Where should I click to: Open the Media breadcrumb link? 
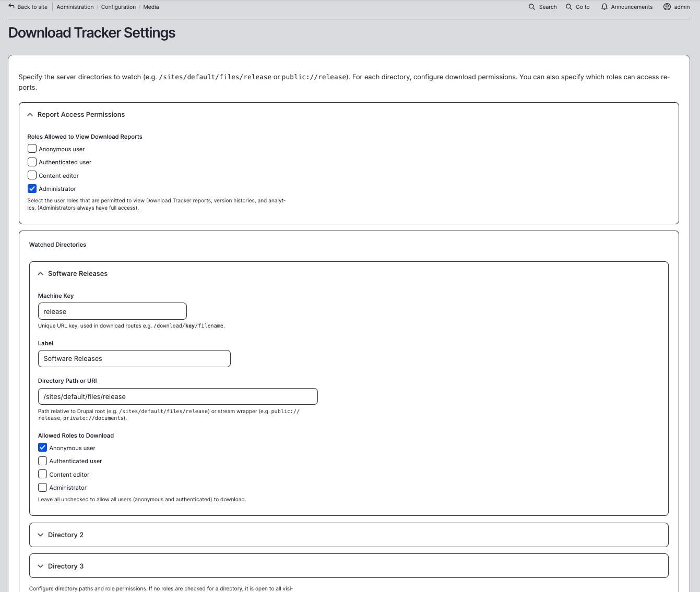(151, 7)
